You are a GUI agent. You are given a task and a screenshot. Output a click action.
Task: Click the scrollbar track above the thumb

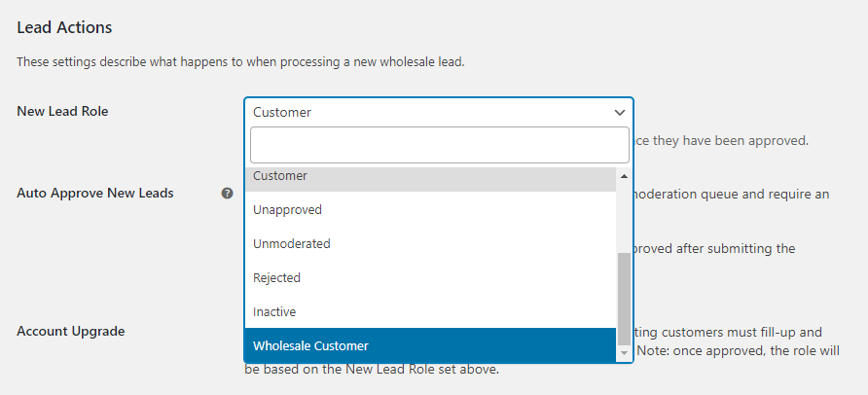coord(624,216)
